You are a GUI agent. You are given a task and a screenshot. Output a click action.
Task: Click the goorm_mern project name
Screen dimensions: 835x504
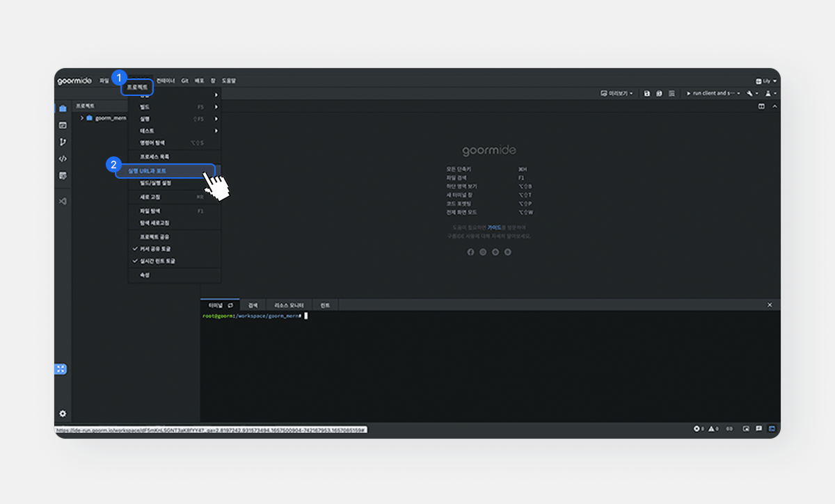tap(111, 118)
